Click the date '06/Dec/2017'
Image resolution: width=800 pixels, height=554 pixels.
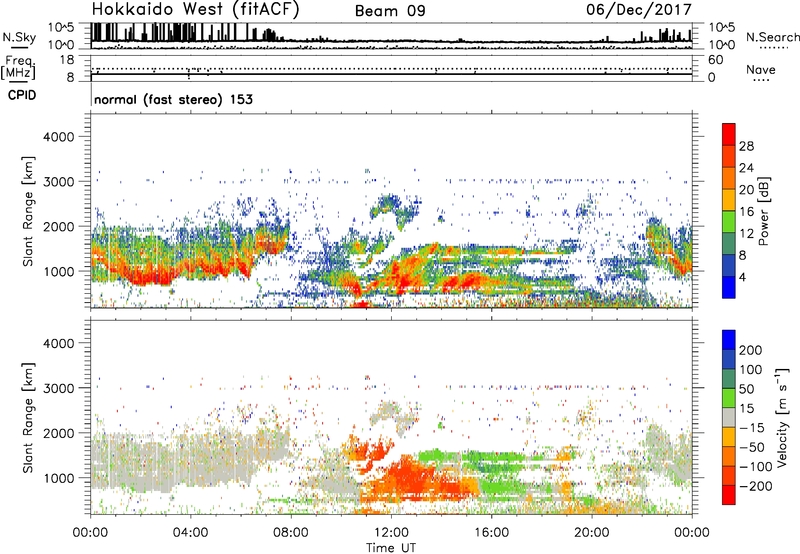click(638, 10)
